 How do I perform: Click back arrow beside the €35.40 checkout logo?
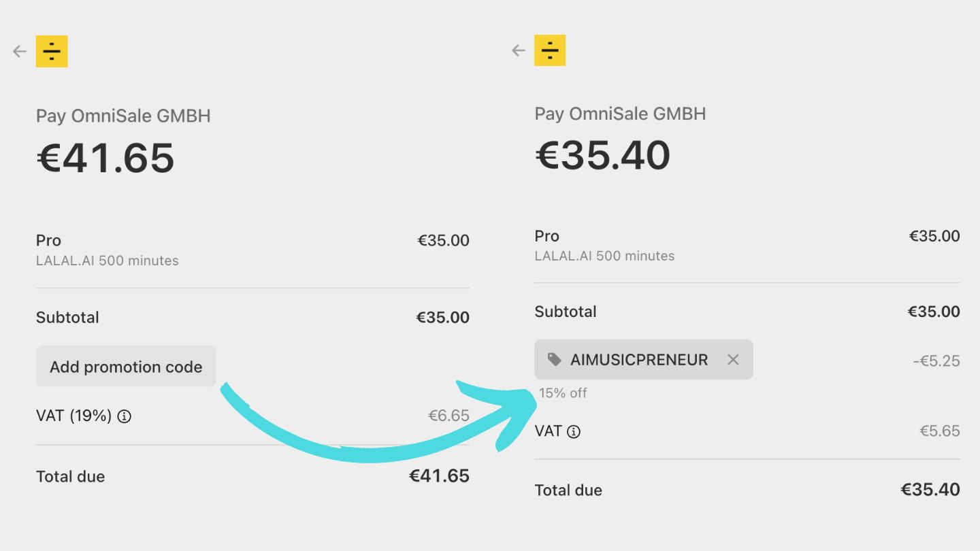point(519,50)
